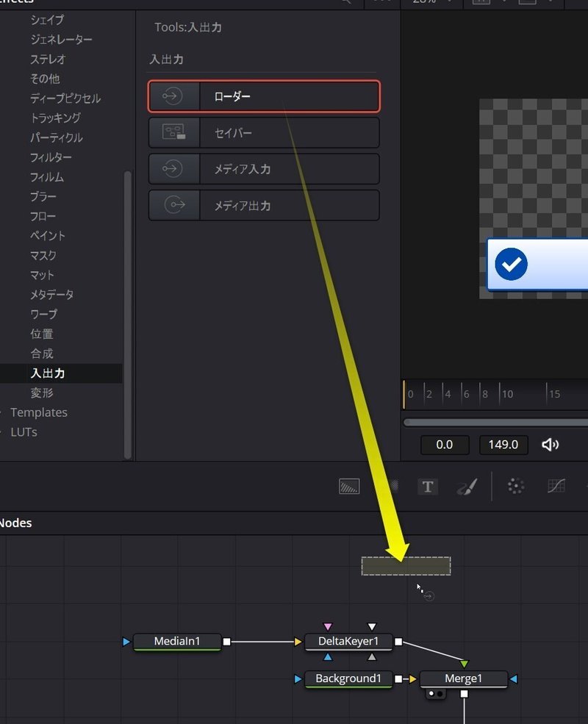Open the シェイプ category
Viewport: 588px width, 724px height.
point(47,20)
